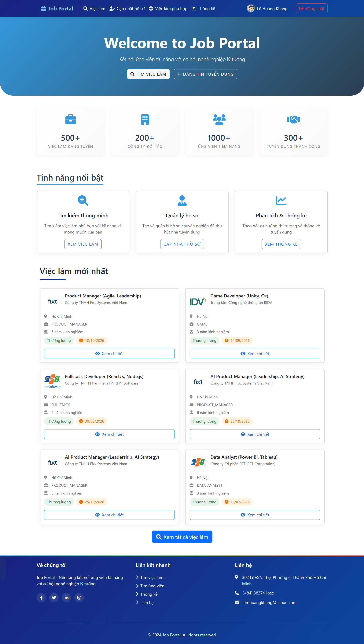
Task: Click the FPT logo on the Data Analyst card
Action: 198,462
